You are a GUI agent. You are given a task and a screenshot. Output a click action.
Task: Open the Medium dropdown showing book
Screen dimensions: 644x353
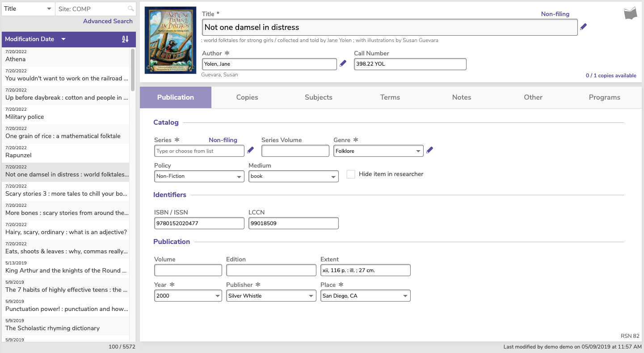[293, 176]
